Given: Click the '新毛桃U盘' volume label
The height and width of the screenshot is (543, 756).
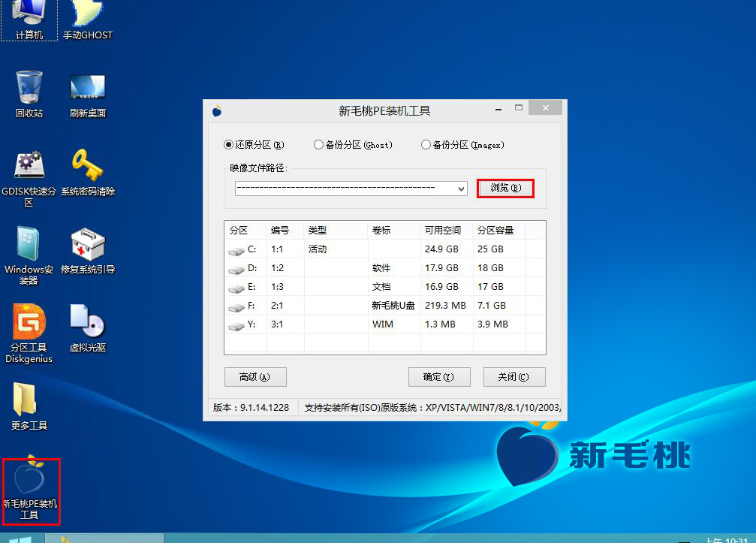Looking at the screenshot, I should [x=393, y=306].
